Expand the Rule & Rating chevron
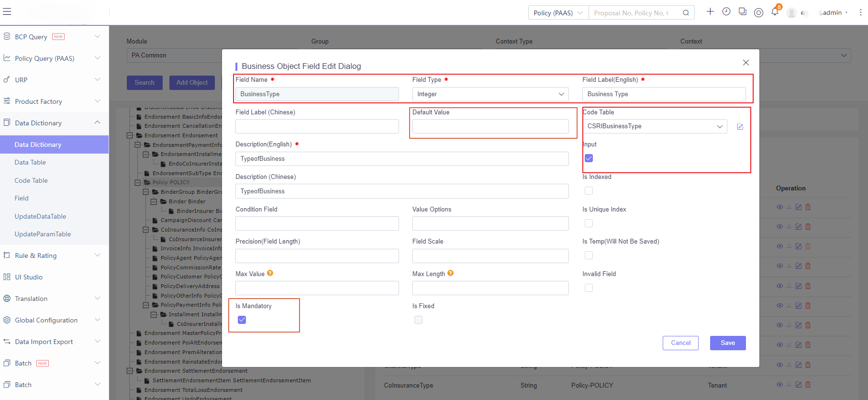 tap(97, 255)
